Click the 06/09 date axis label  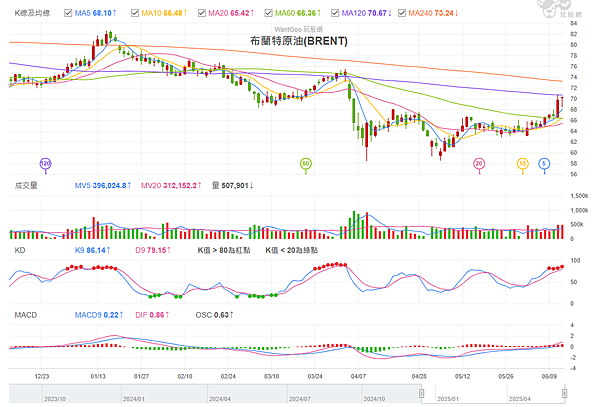549,376
